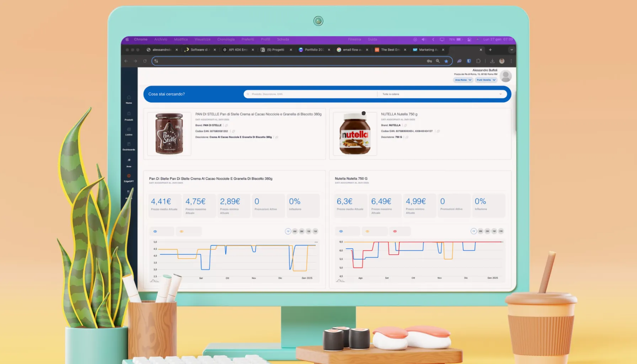The width and height of the screenshot is (637, 364).
Task: Go to Listino in the sidebar
Action: point(129,131)
